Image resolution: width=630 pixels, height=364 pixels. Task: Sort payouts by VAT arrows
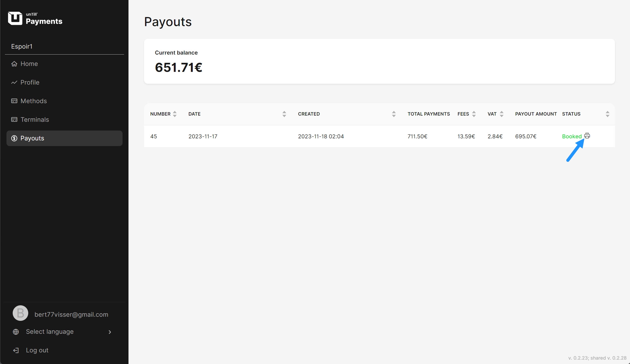point(501,114)
